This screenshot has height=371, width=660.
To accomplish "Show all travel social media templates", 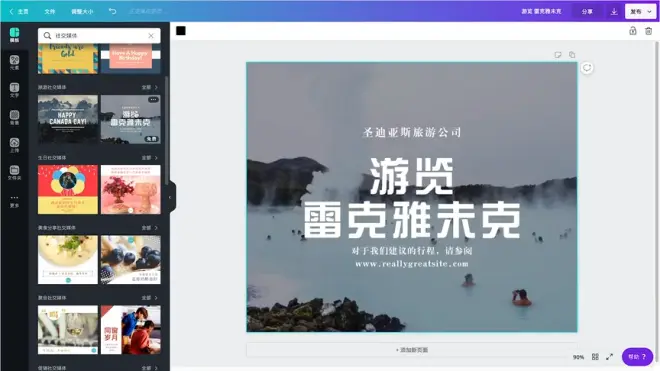I will [x=149, y=87].
